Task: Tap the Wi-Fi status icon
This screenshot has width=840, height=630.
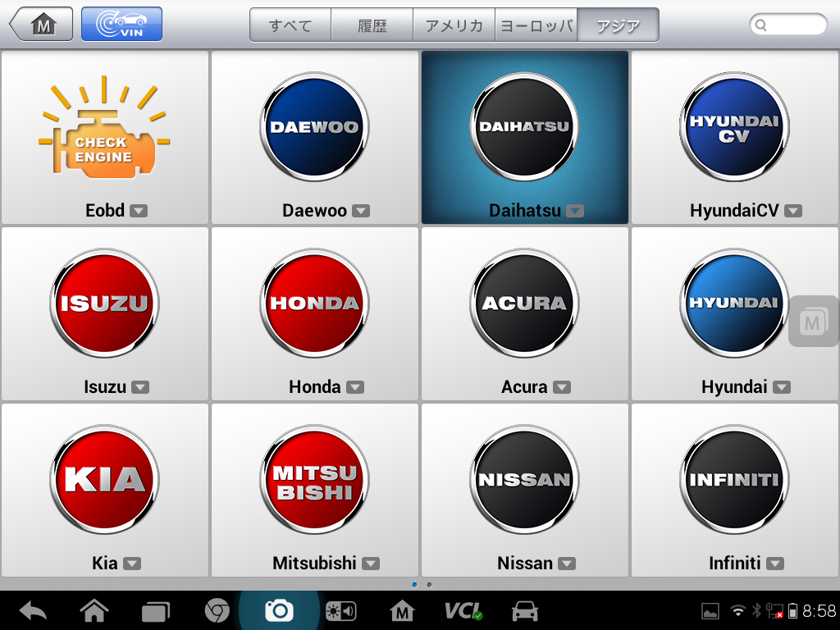Action: pos(738,610)
